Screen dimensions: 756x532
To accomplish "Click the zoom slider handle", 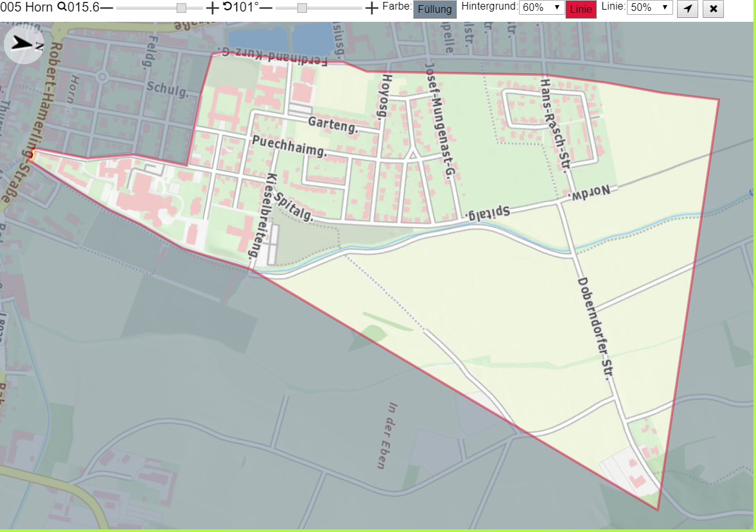I will pos(181,8).
